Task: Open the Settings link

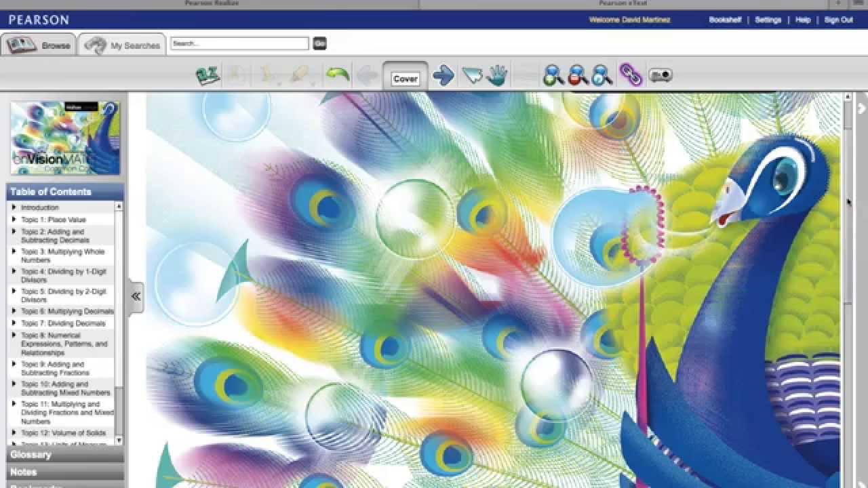Action: (x=768, y=20)
